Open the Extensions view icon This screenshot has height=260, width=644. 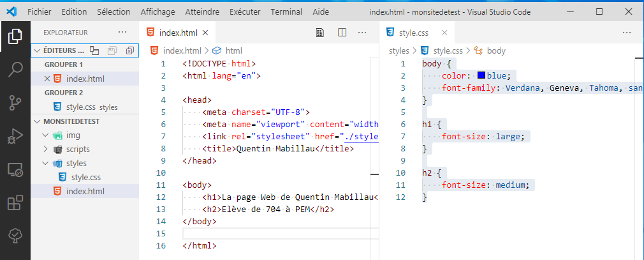[15, 203]
